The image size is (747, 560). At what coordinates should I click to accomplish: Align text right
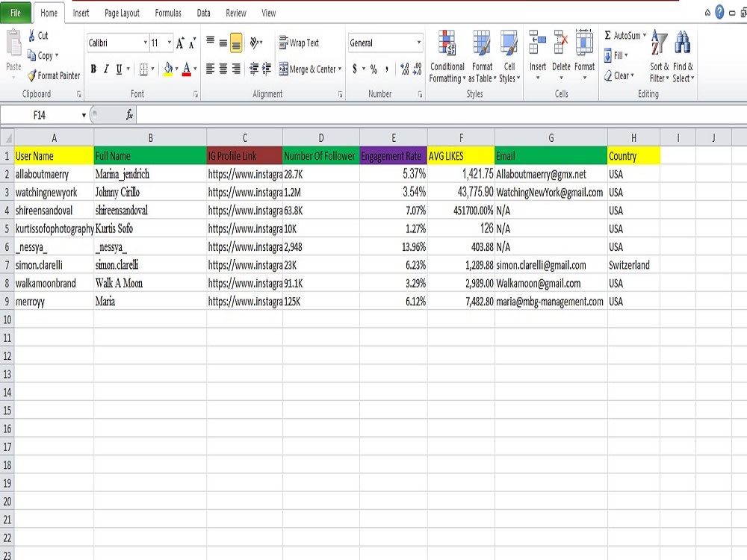[x=236, y=69]
